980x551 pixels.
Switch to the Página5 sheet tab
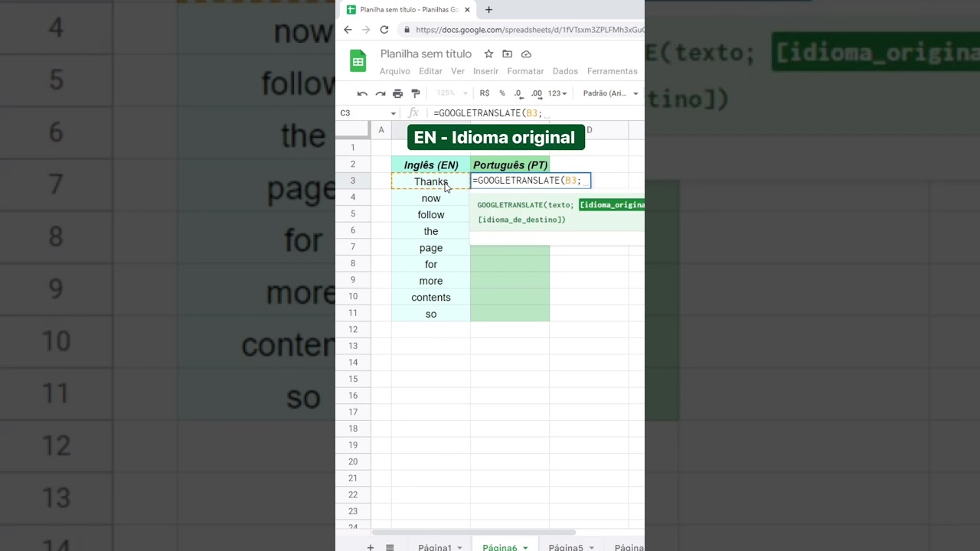[566, 547]
